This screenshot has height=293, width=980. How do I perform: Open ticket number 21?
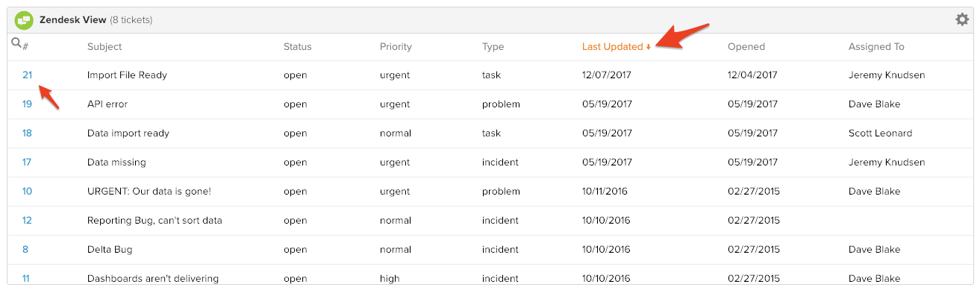coord(28,75)
